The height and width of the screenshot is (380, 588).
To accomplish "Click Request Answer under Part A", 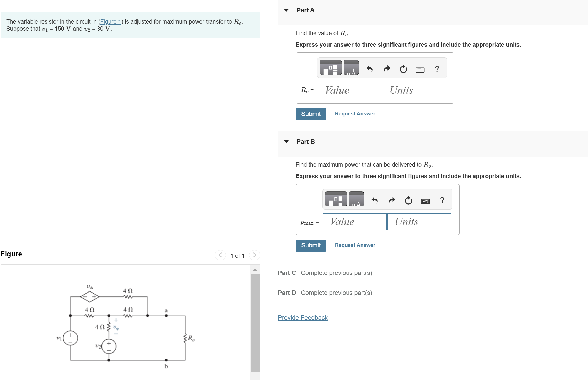I will (x=355, y=113).
